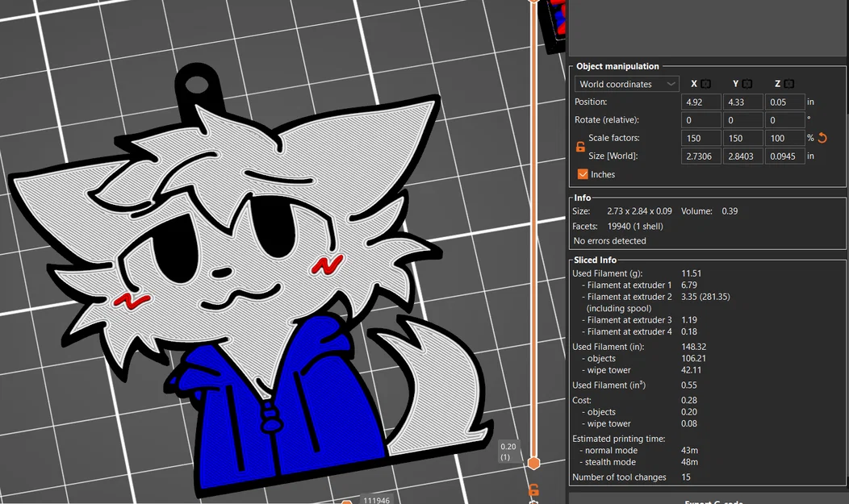Click the Rotate X input field

[x=701, y=120]
